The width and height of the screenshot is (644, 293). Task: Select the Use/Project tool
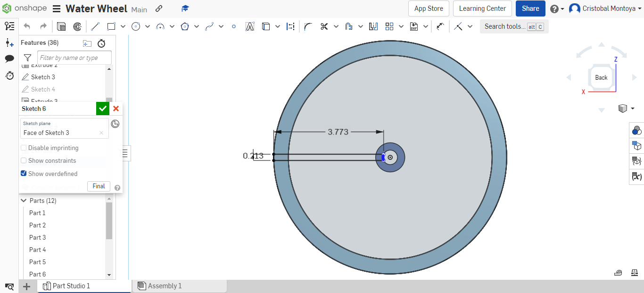[266, 26]
